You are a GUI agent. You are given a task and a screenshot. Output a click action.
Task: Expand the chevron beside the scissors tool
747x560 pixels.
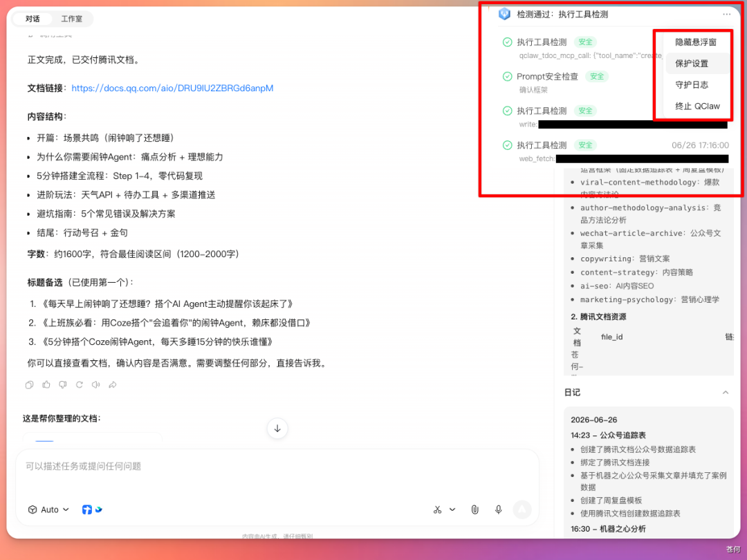(x=452, y=510)
